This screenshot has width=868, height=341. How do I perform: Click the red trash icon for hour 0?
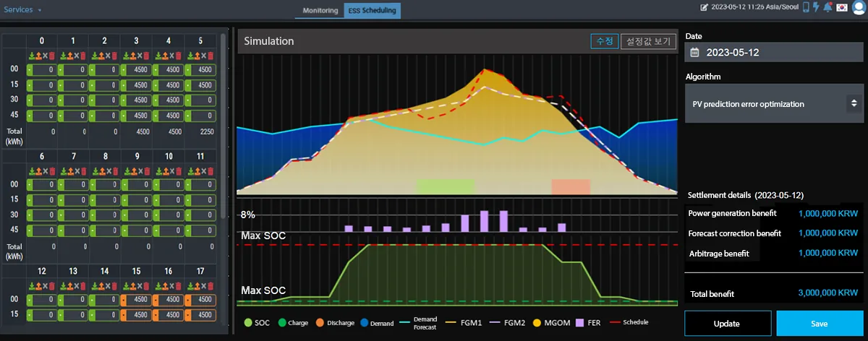click(x=52, y=56)
